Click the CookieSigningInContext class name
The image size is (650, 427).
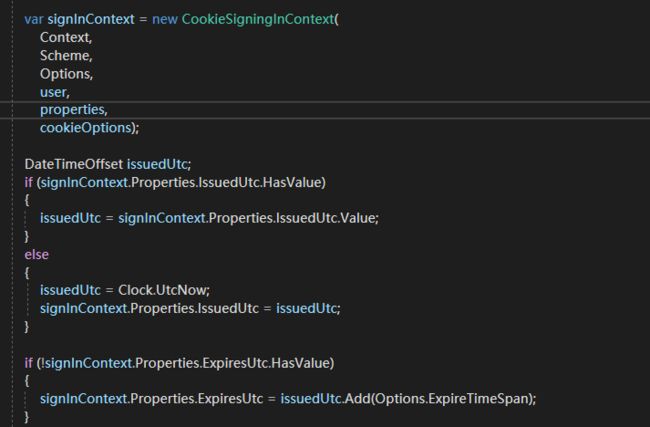click(257, 19)
